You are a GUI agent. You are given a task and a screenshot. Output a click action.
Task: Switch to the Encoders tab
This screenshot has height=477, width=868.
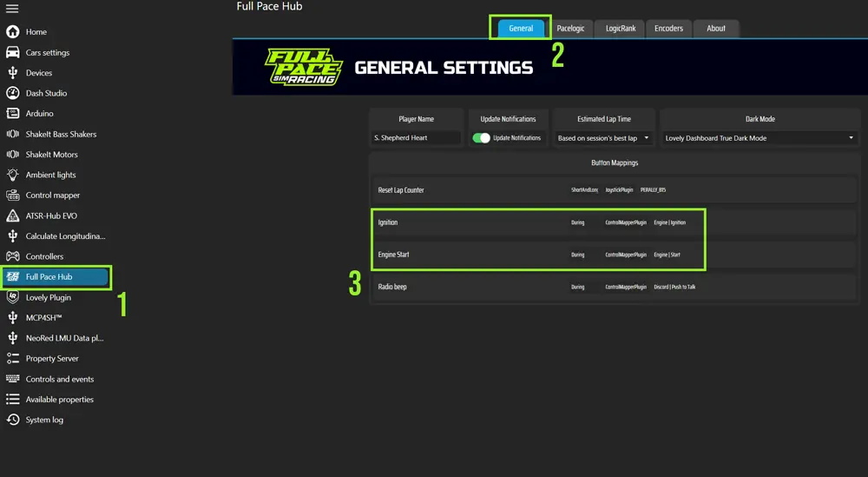click(668, 29)
